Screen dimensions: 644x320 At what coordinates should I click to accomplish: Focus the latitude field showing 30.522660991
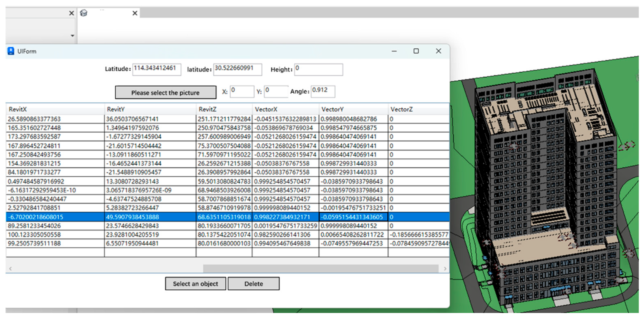coord(237,69)
